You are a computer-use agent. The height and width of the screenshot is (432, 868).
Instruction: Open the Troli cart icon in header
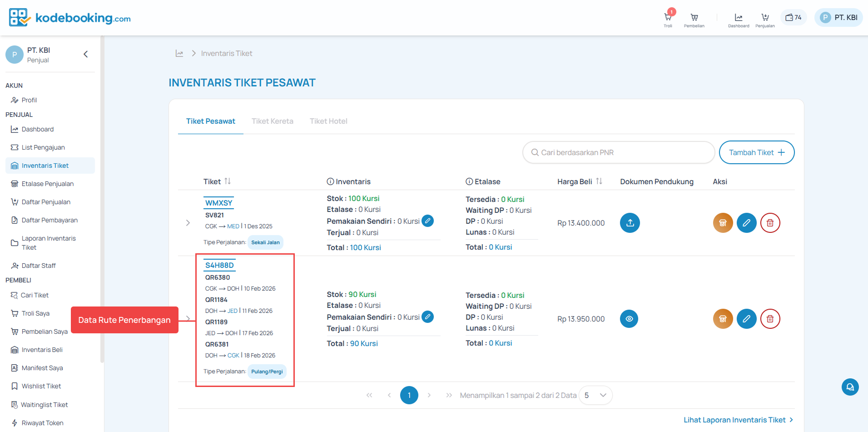pyautogui.click(x=668, y=19)
